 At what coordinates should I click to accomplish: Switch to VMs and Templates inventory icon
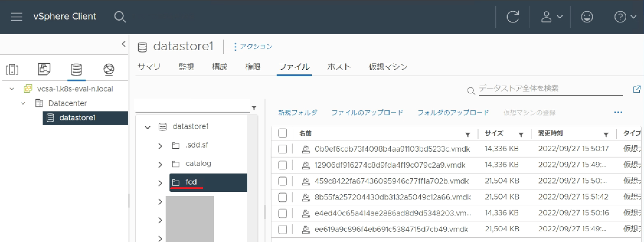pyautogui.click(x=44, y=69)
